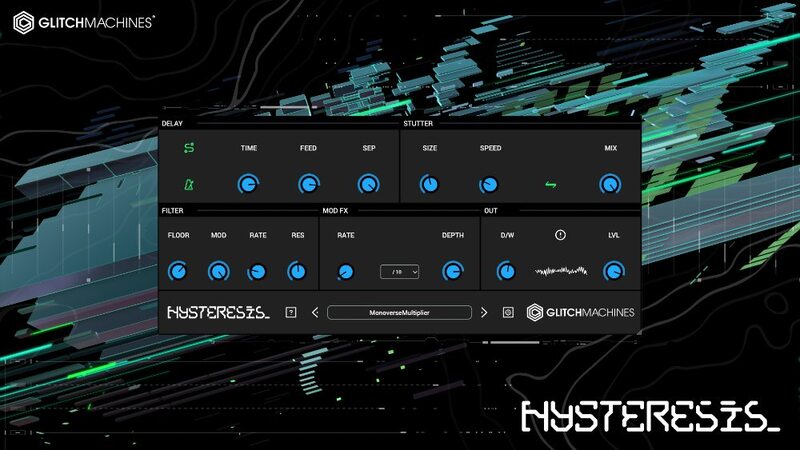Click the delay FEED knob
This screenshot has height=450, width=800.
tap(309, 184)
